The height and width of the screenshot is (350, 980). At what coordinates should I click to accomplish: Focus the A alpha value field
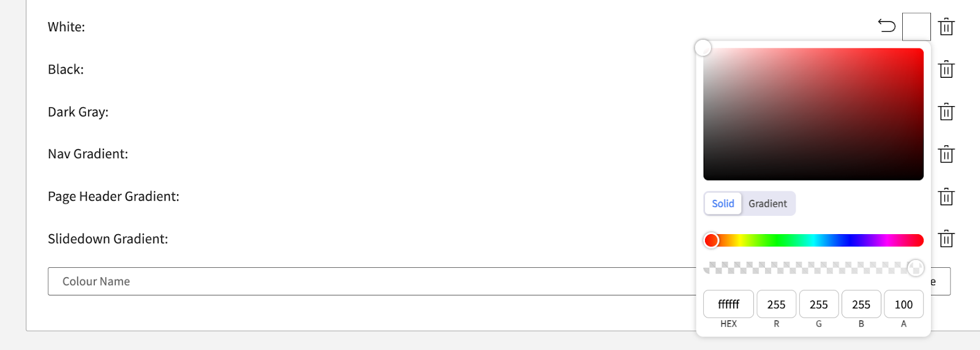[x=903, y=304]
